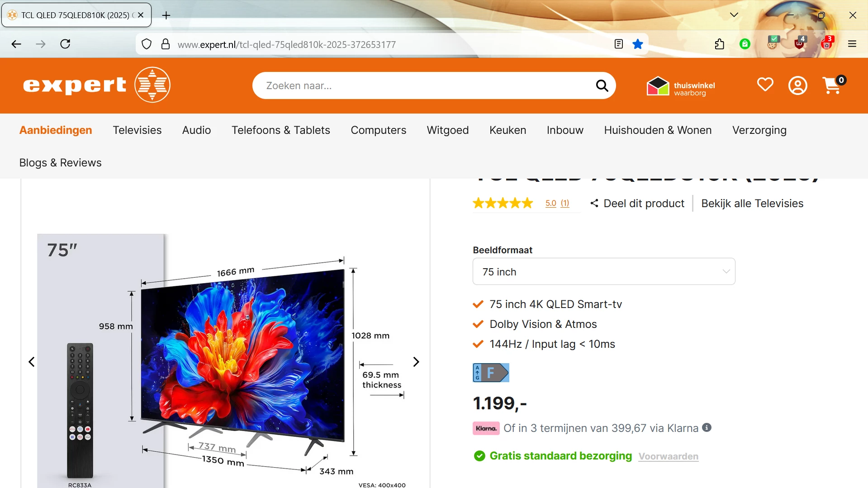This screenshot has width=868, height=488.
Task: Open the Aanbiedingen menu item
Action: coord(56,130)
